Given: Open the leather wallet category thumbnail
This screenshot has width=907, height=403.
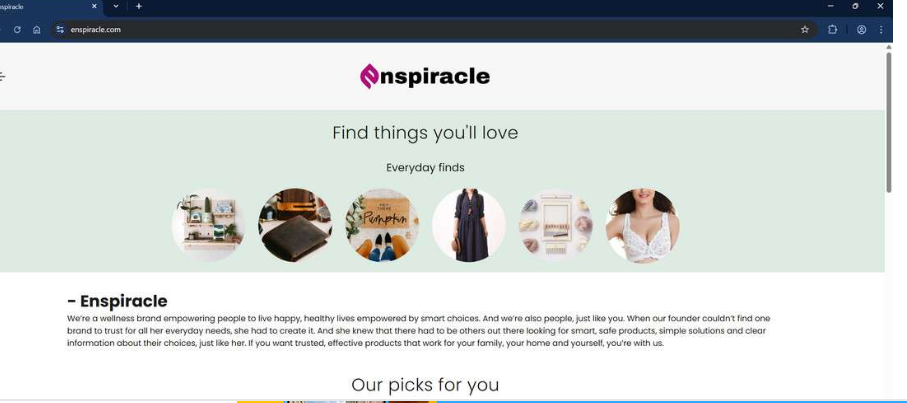Looking at the screenshot, I should (295, 225).
